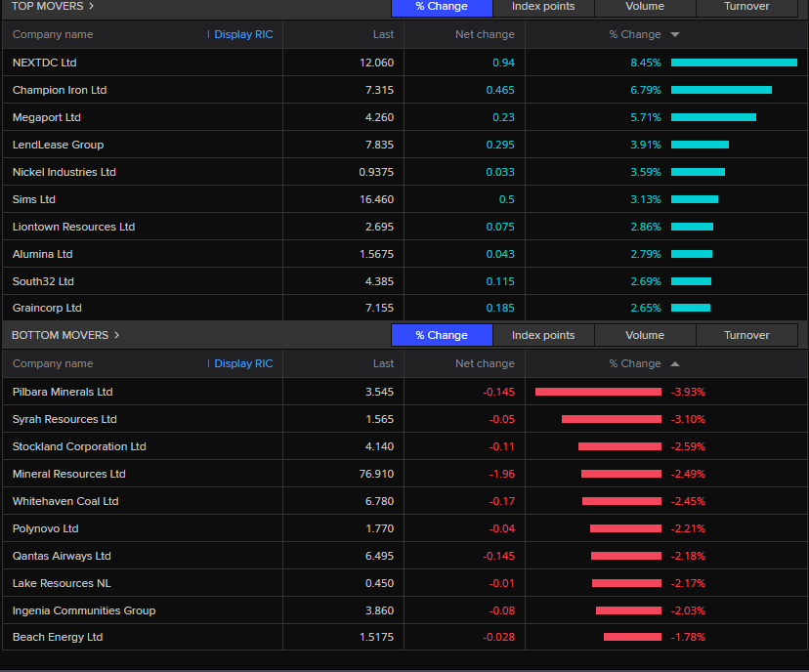Click Lake Resources last price 0.450
This screenshot has width=809, height=672.
point(380,583)
